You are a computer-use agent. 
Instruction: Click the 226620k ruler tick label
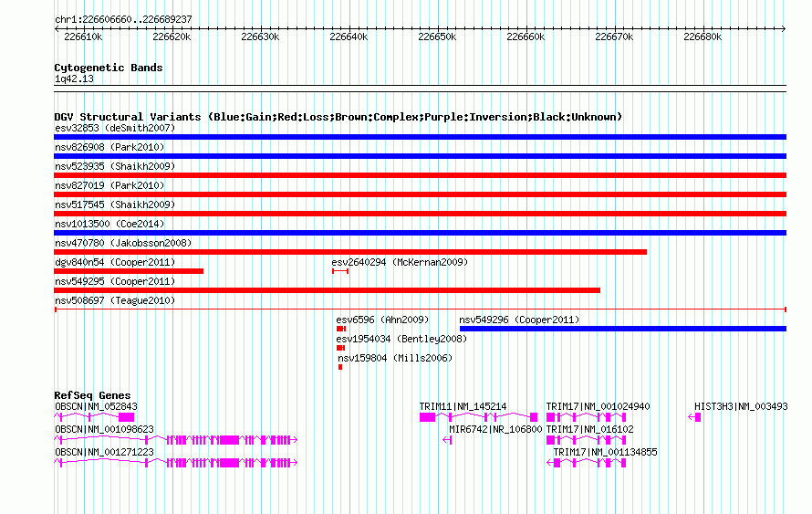tap(172, 37)
